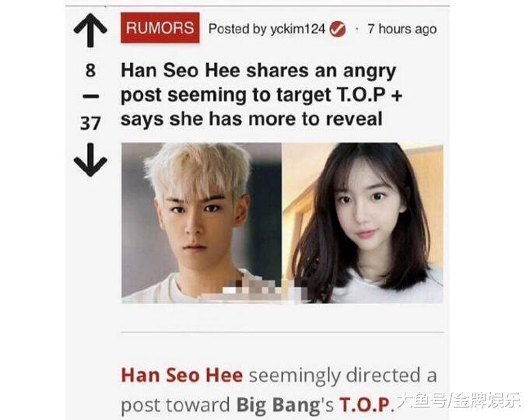Upvote the post with the up arrow
The width and height of the screenshot is (530, 420).
point(90,30)
